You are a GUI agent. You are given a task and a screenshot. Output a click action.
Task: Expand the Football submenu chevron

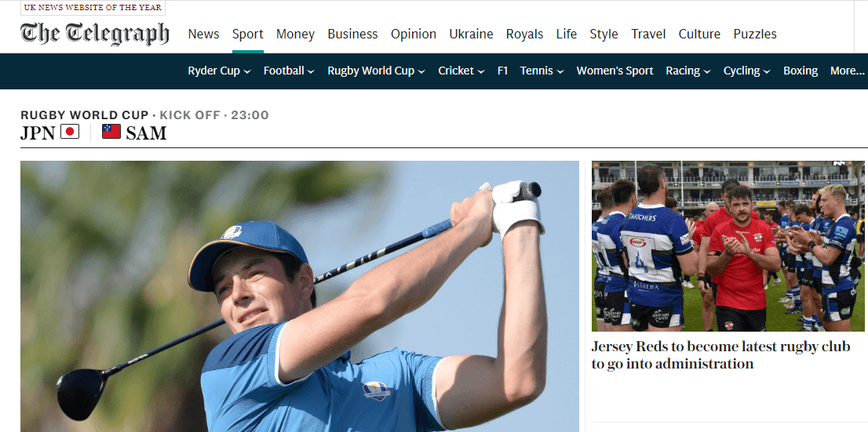tap(311, 71)
